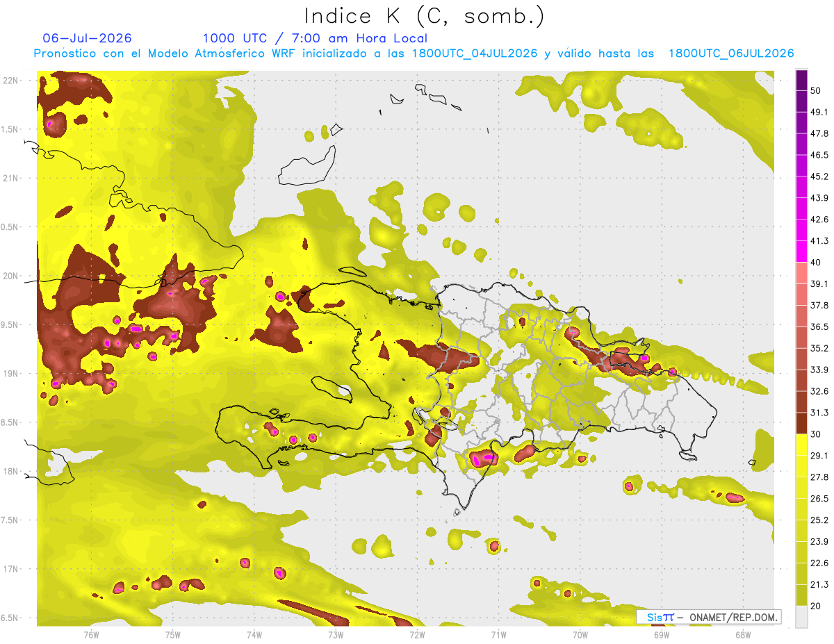
Task: Click the colorbar value 49.1
Action: (x=819, y=112)
